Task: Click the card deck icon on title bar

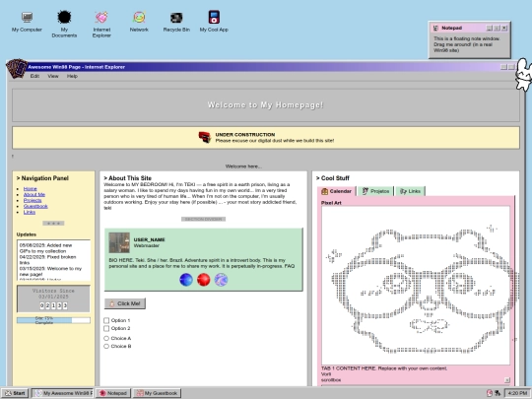Action: pos(17,68)
